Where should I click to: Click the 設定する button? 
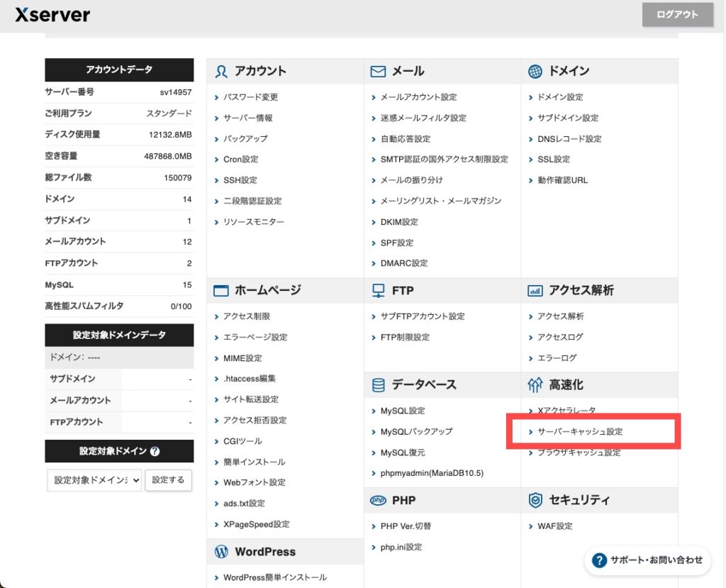click(168, 480)
